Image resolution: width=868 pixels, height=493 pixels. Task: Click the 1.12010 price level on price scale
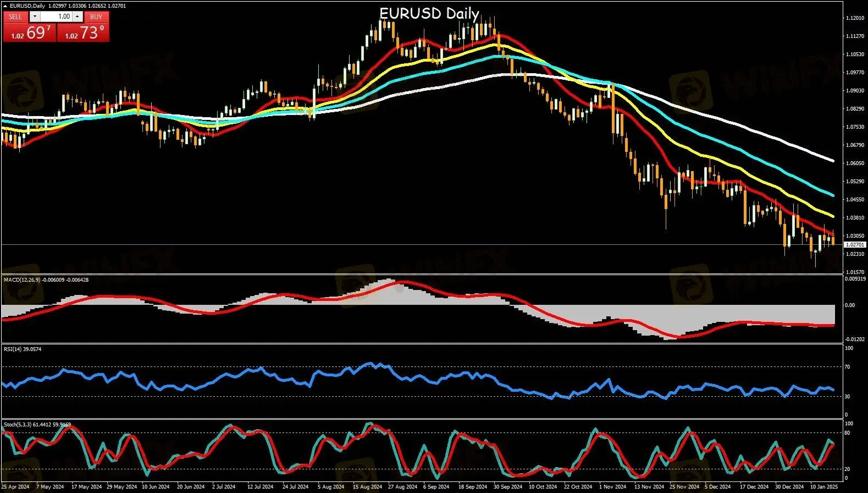855,18
